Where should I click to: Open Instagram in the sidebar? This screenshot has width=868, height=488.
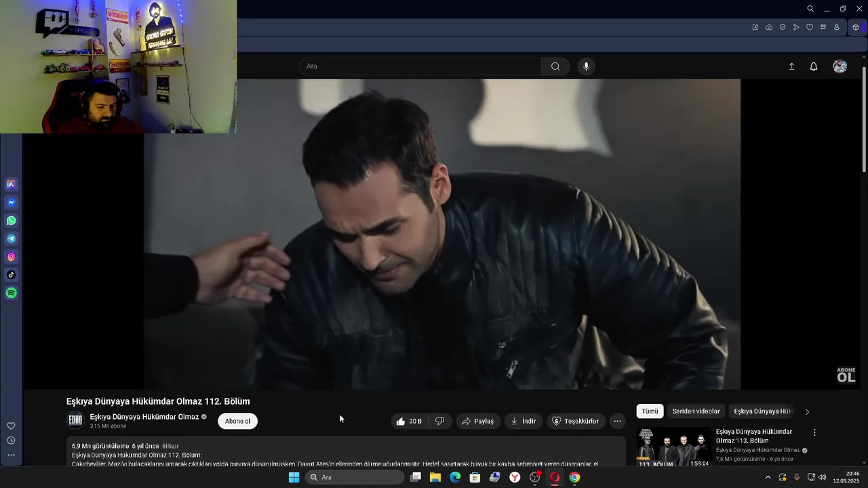pyautogui.click(x=12, y=257)
